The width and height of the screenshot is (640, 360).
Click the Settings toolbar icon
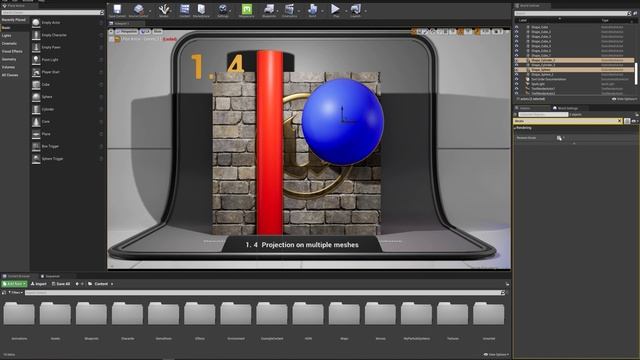click(223, 10)
